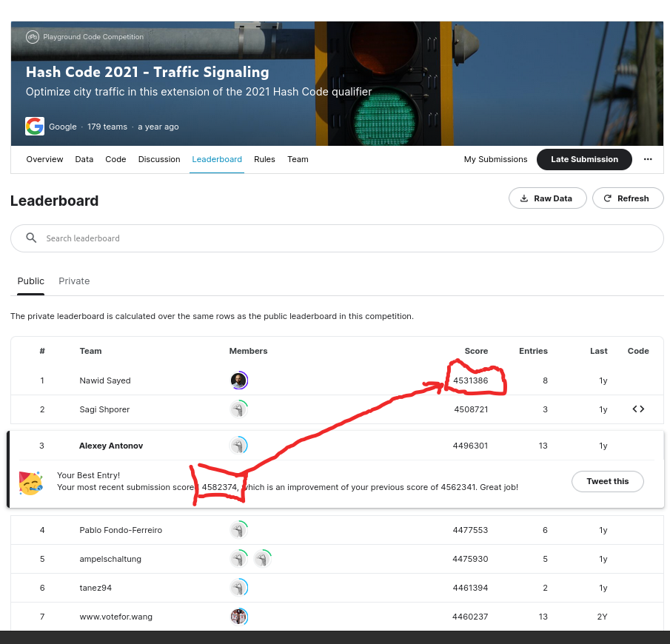This screenshot has height=644, width=670.
Task: View Sagi Shporer's code icon
Action: (638, 409)
